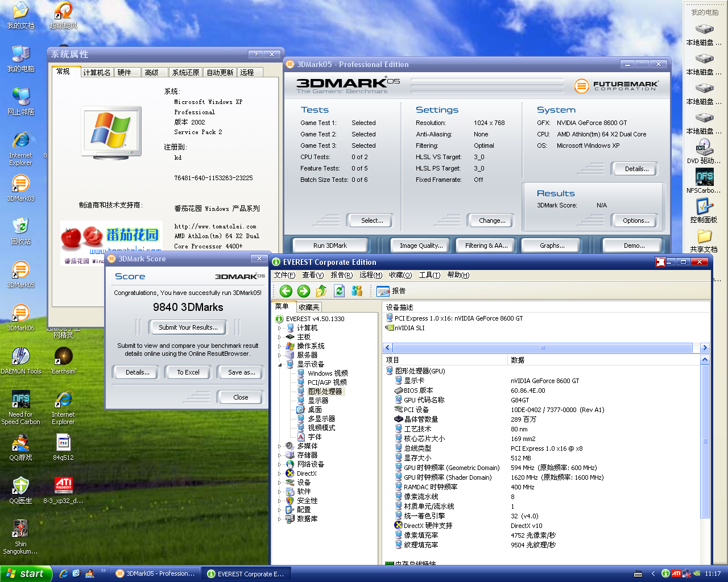The height and width of the screenshot is (582, 728).
Task: Click Submit Your Results button
Action: point(188,327)
